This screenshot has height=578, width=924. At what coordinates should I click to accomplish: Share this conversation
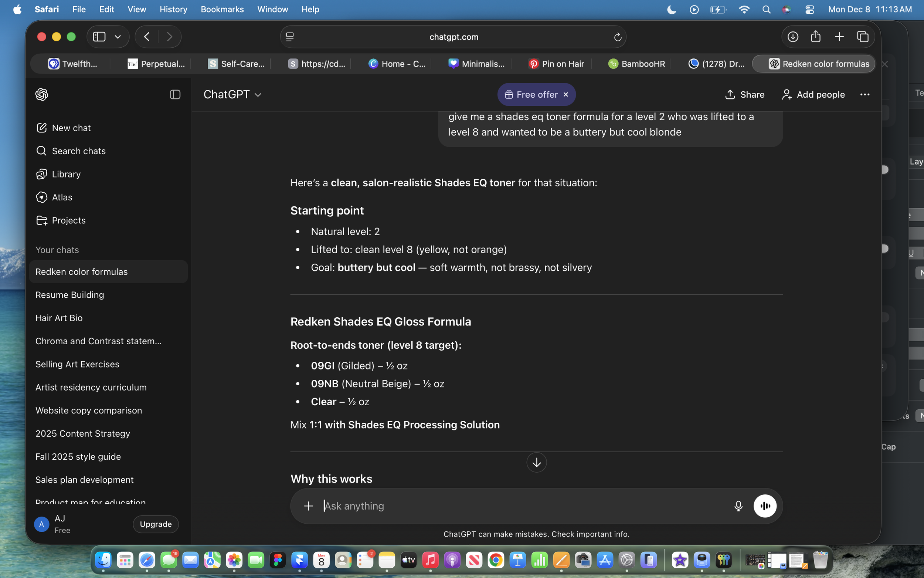(x=744, y=94)
